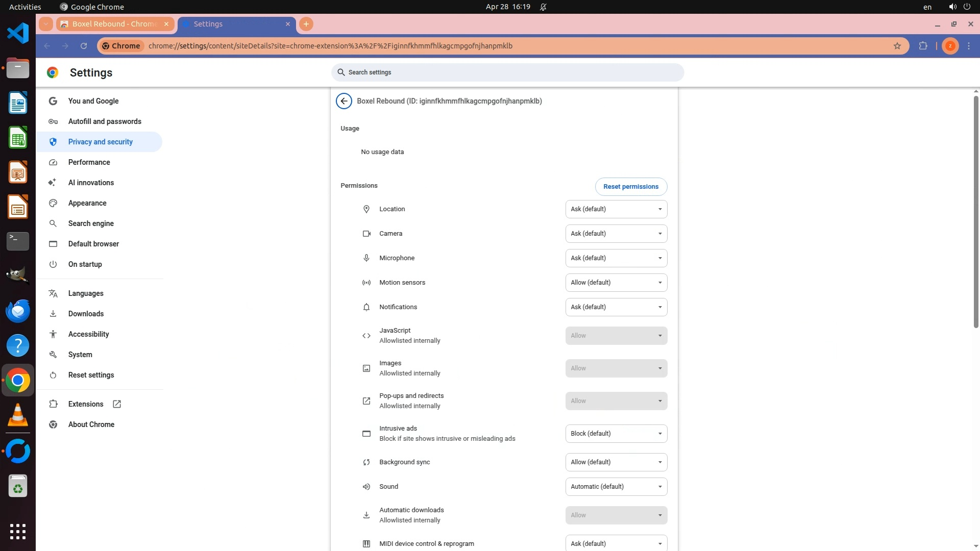980x551 pixels.
Task: Open the Appearance settings section
Action: tap(87, 203)
